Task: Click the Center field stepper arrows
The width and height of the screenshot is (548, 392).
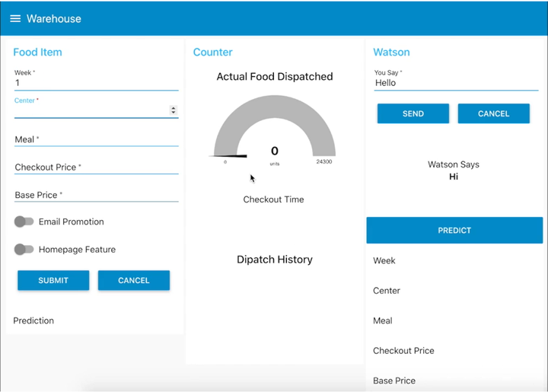Action: (x=174, y=110)
